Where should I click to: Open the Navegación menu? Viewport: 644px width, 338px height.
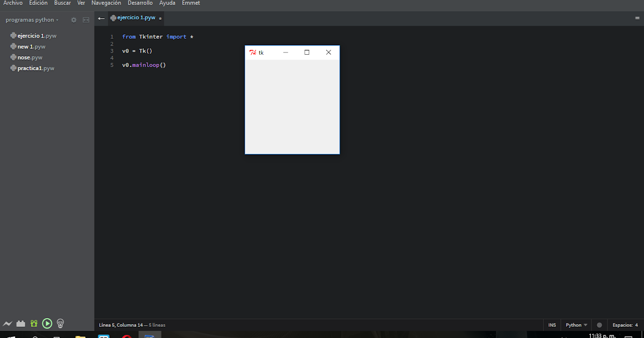click(106, 3)
